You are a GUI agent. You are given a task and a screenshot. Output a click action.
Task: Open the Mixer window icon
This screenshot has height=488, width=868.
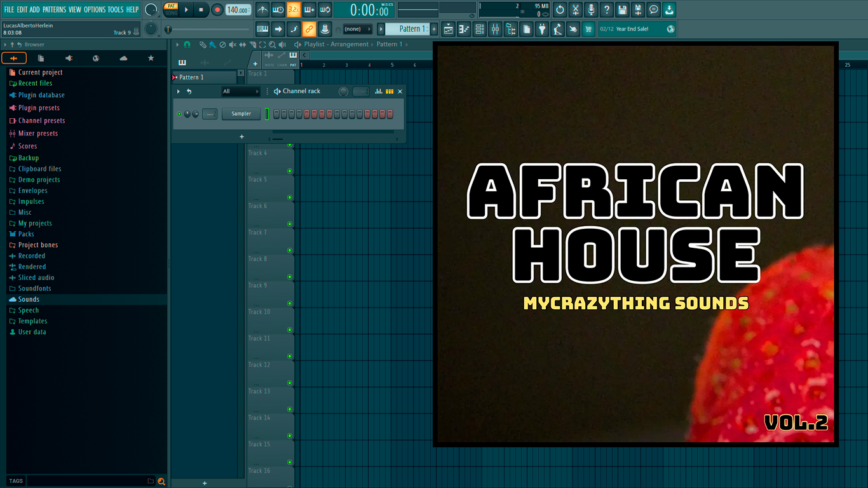[x=495, y=29]
